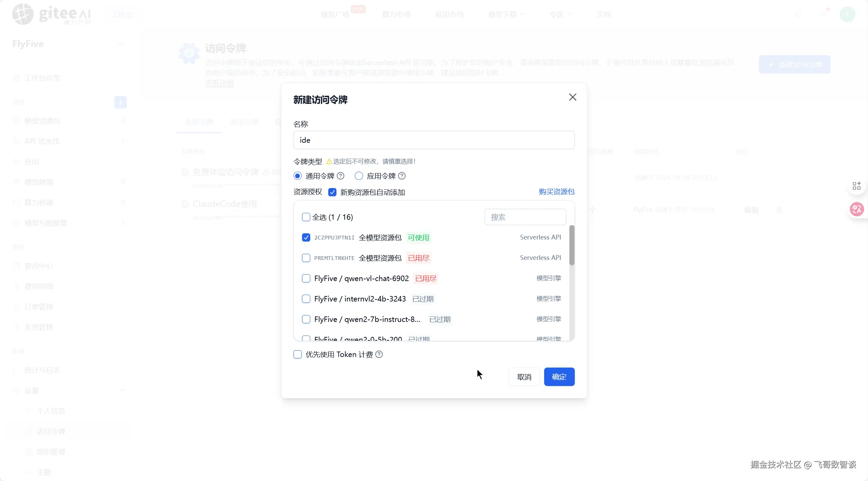This screenshot has height=481, width=868.
Task: Click help icon next to Token 计费
Action: tap(379, 354)
